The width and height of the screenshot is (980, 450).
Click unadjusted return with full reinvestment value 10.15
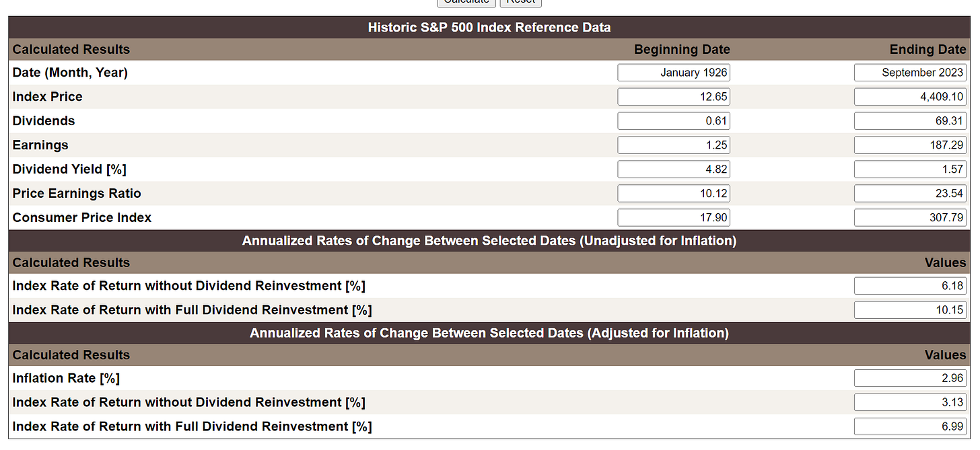[x=911, y=310]
